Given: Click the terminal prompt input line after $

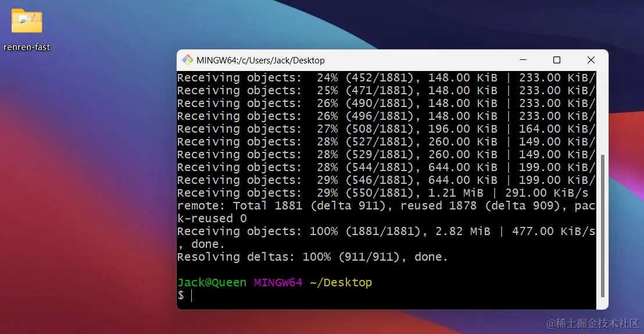Looking at the screenshot, I should click(x=386, y=296).
